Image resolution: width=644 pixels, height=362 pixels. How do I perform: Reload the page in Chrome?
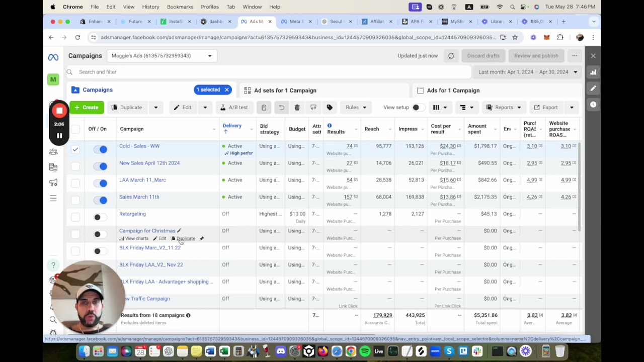click(77, 37)
